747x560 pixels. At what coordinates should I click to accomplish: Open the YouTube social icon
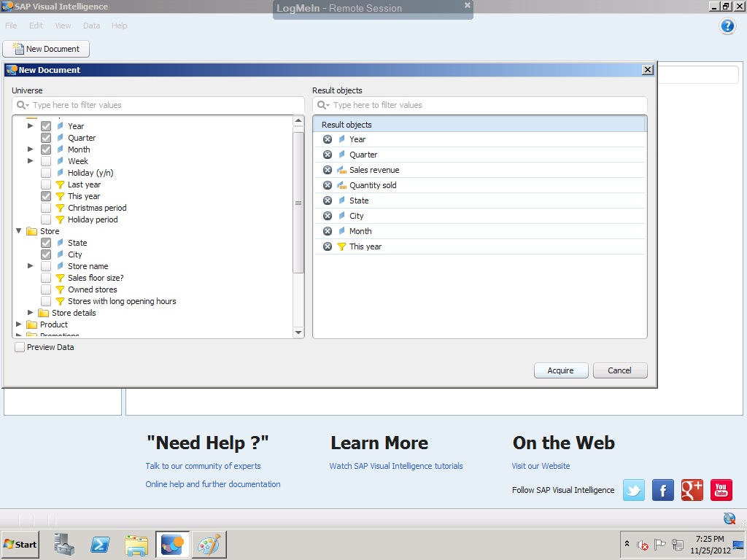point(721,490)
